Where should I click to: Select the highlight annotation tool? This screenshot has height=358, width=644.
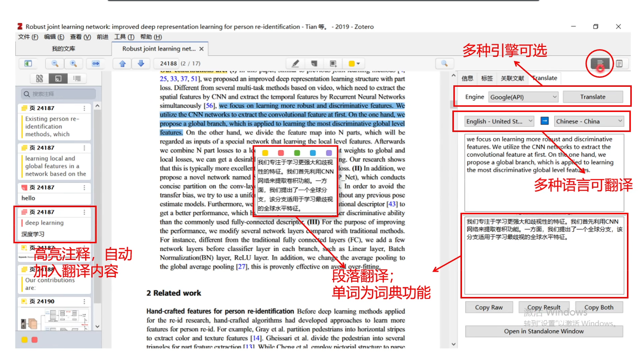coord(295,63)
